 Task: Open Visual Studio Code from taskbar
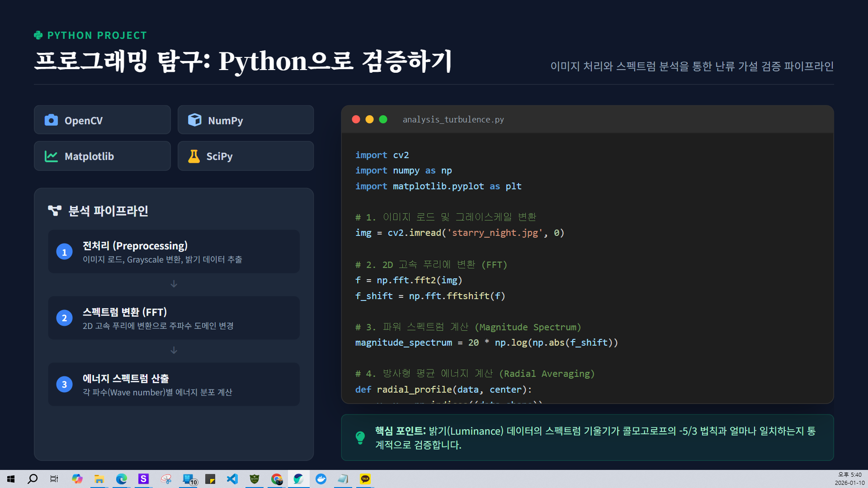coord(232,479)
